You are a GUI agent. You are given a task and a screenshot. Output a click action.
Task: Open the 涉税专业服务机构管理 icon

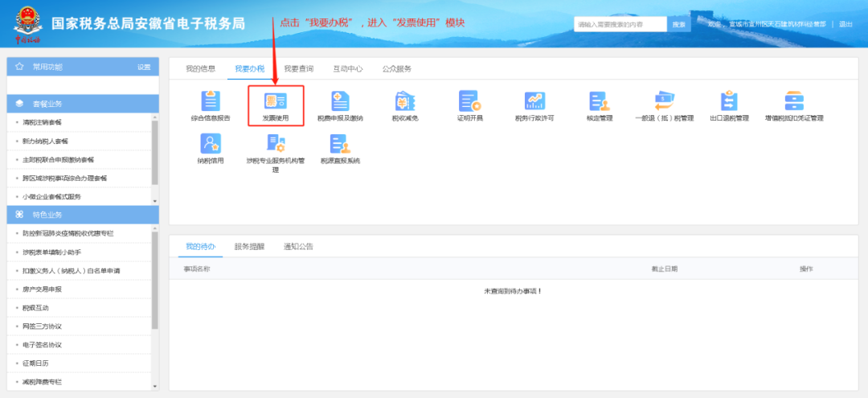coord(276,143)
